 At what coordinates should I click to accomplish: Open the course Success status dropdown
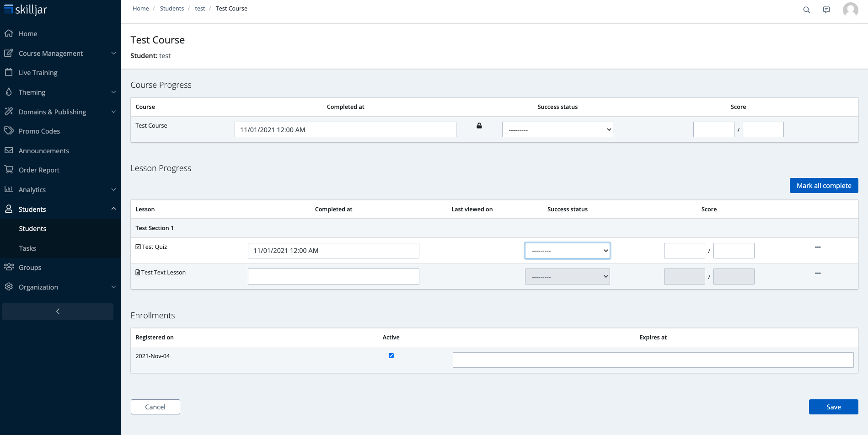click(557, 130)
